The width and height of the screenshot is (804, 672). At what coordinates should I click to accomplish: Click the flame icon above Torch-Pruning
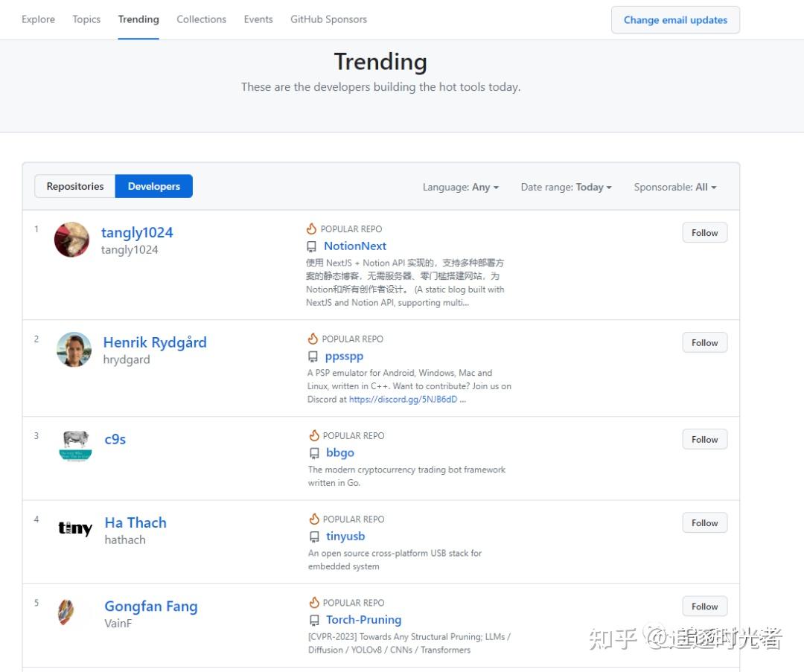[314, 602]
